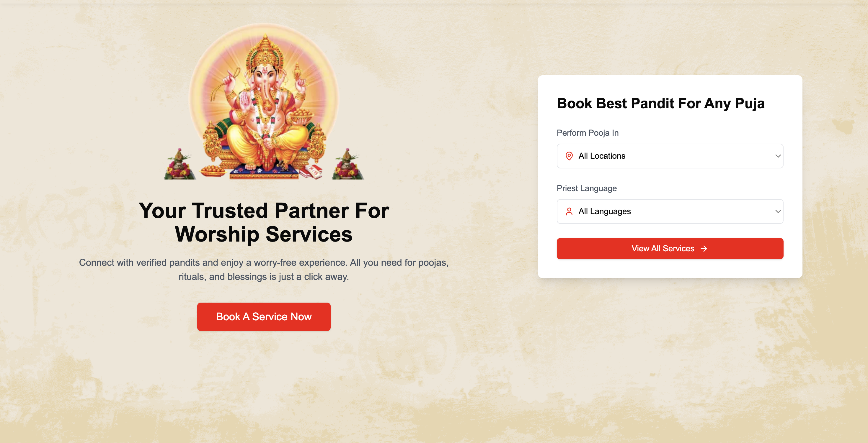868x443 pixels.
Task: Click the View All Services button
Action: pyautogui.click(x=670, y=248)
